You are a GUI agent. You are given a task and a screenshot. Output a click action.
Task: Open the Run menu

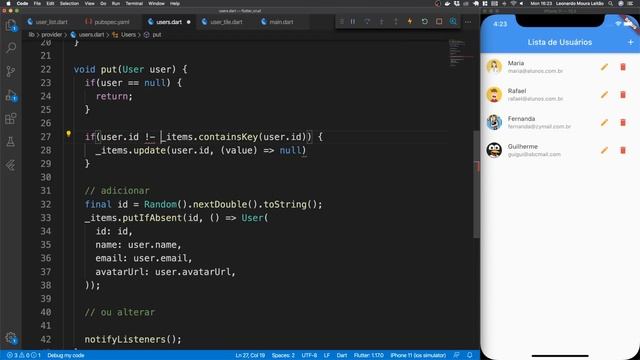click(x=116, y=3)
